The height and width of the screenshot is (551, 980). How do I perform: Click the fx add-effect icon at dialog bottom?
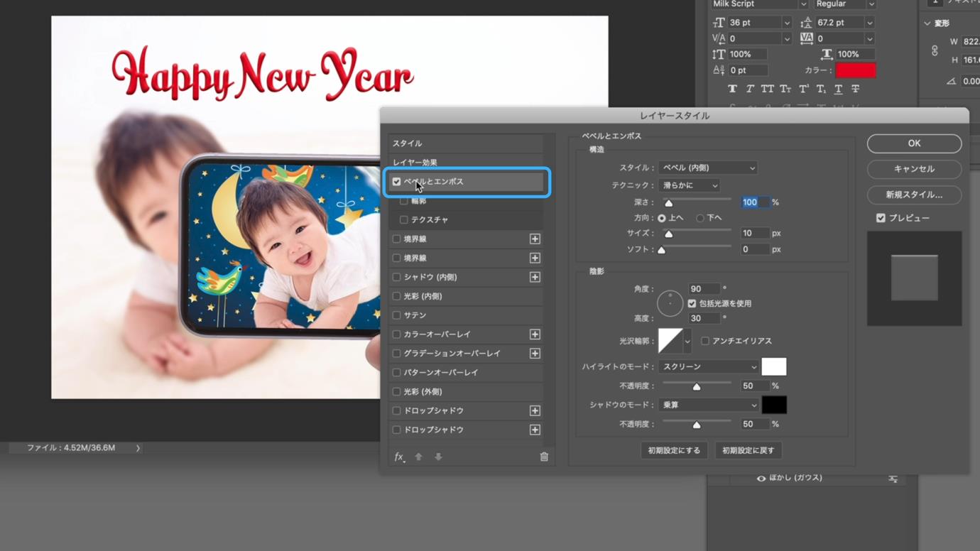pyautogui.click(x=400, y=457)
